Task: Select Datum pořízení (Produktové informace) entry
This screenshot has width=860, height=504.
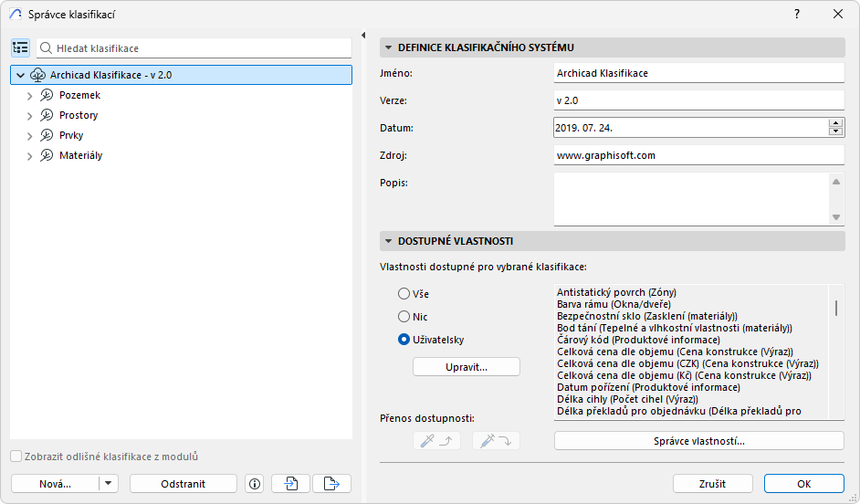Action: coord(648,388)
